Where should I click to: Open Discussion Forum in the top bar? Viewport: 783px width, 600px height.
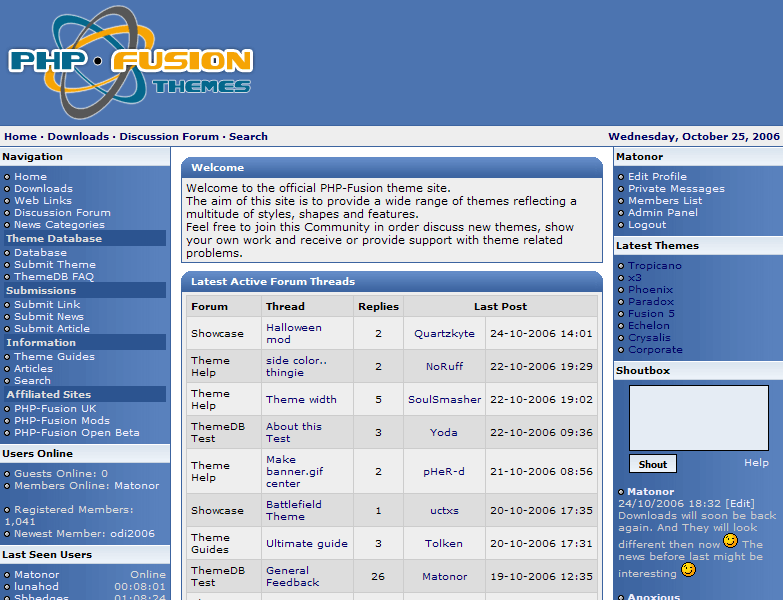(169, 137)
